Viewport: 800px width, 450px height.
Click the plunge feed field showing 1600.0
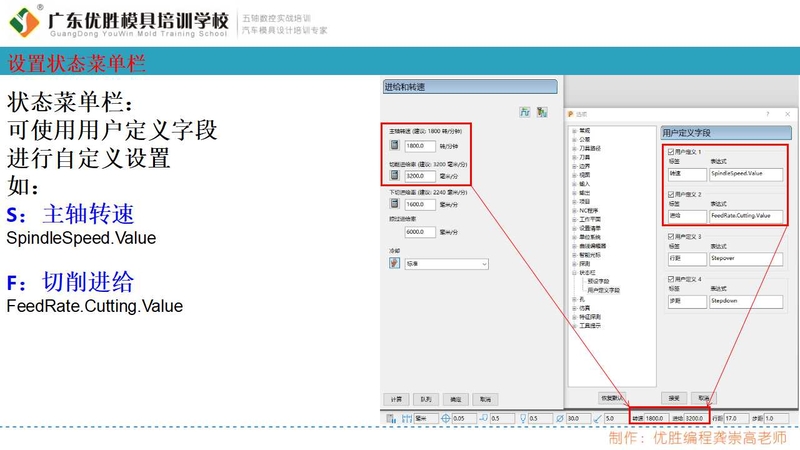point(420,204)
